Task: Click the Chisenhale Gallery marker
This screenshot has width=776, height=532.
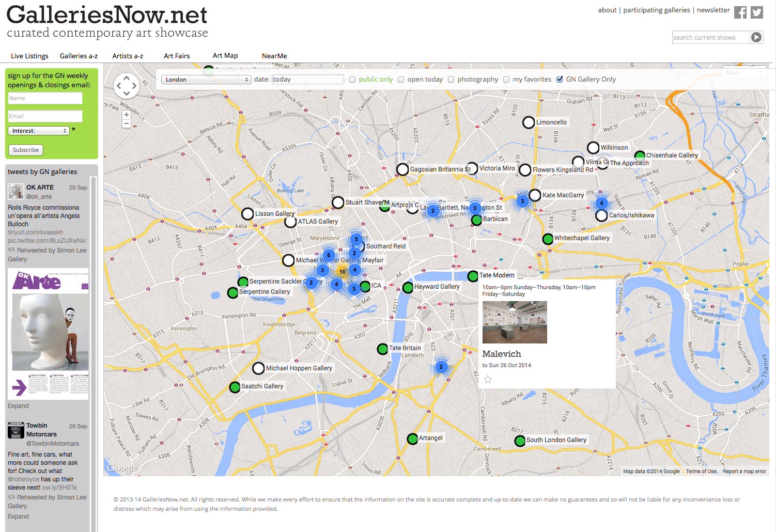Action: (x=640, y=155)
